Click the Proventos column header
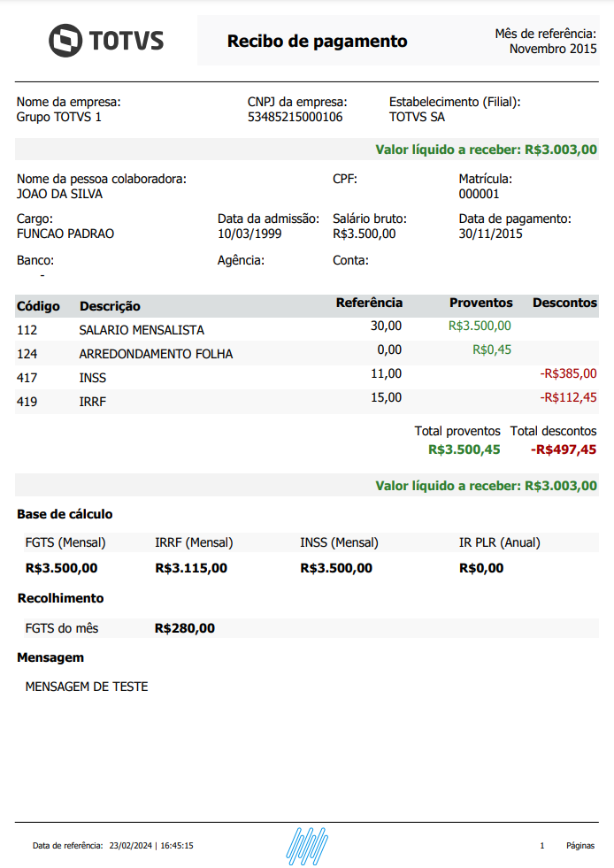The width and height of the screenshot is (614, 868). pyautogui.click(x=480, y=303)
